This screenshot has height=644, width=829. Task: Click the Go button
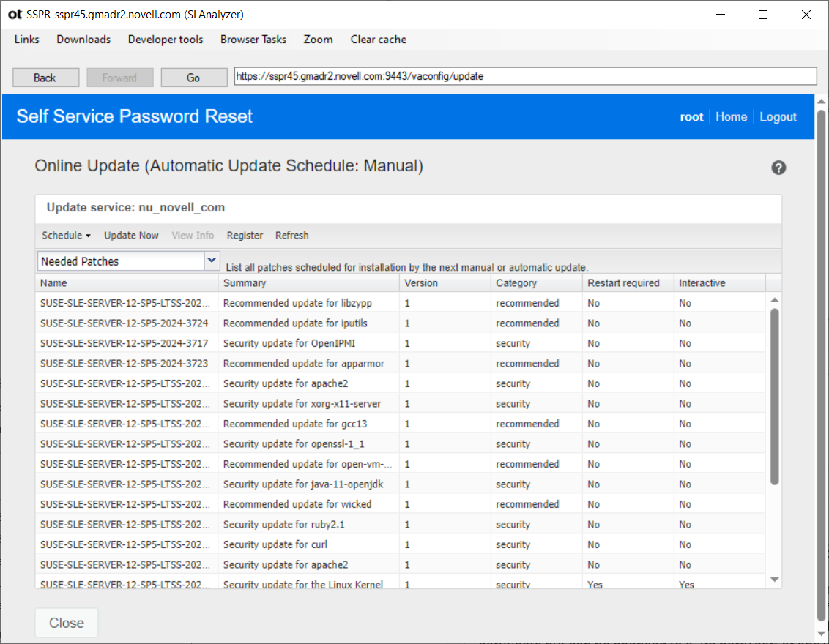pos(193,78)
